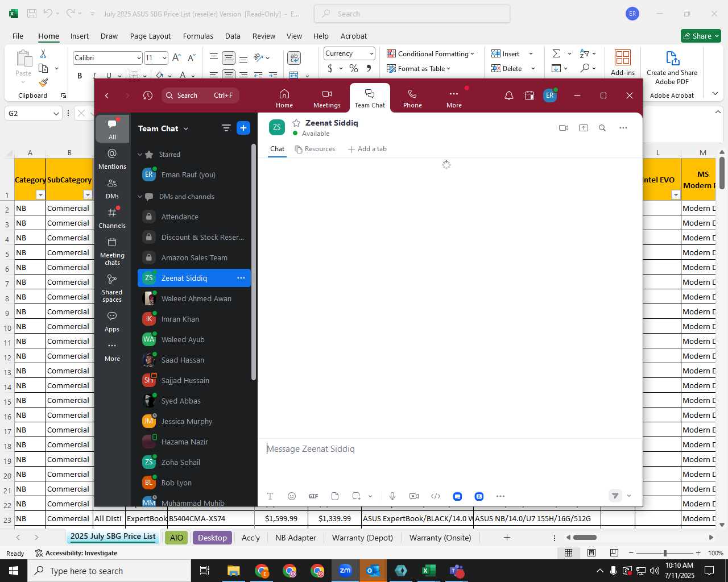The width and height of the screenshot is (728, 582).
Task: Open the Zoom Meetings tab
Action: [326, 98]
